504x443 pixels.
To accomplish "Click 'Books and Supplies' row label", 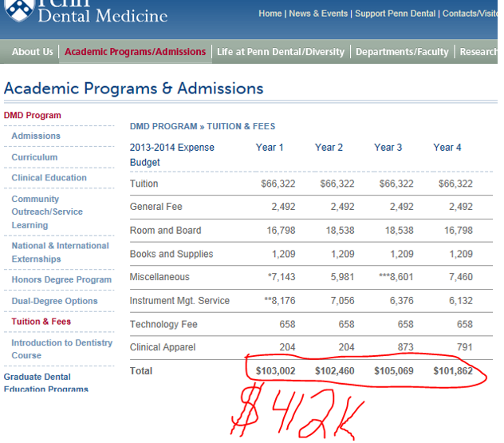I will coord(171,254).
